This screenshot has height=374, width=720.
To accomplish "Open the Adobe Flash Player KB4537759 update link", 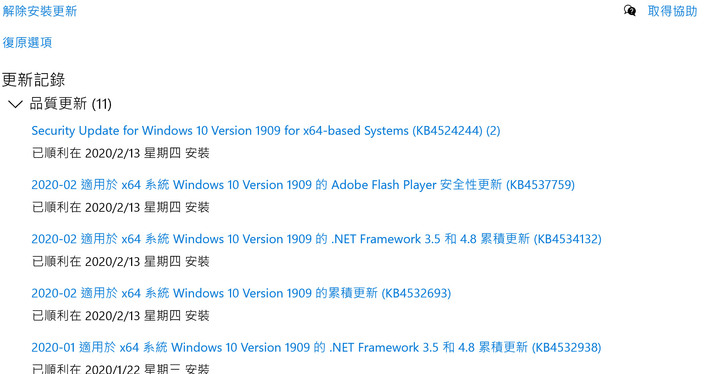I will pos(303,185).
